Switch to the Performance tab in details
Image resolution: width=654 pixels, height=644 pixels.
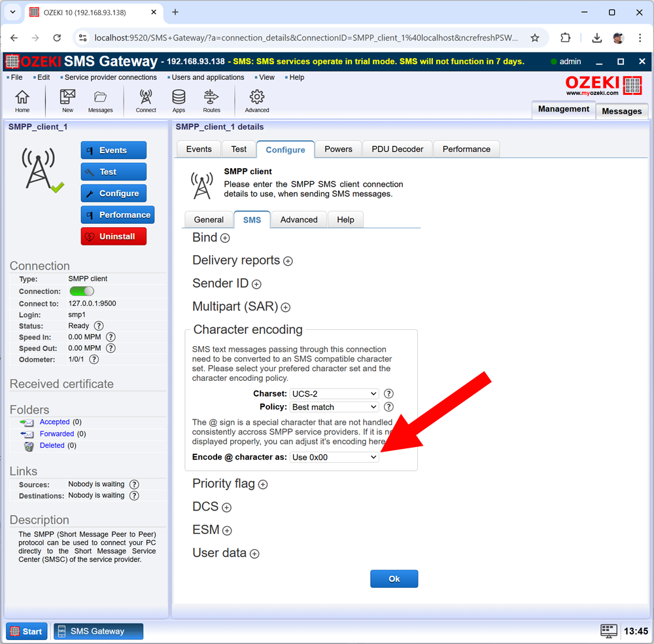[x=466, y=149]
